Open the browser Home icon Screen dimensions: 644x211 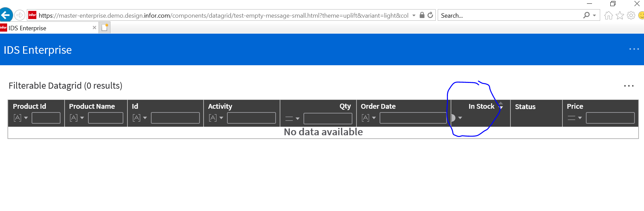point(608,15)
